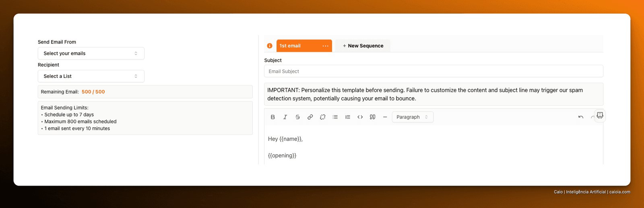Click the Subject label

[273, 60]
